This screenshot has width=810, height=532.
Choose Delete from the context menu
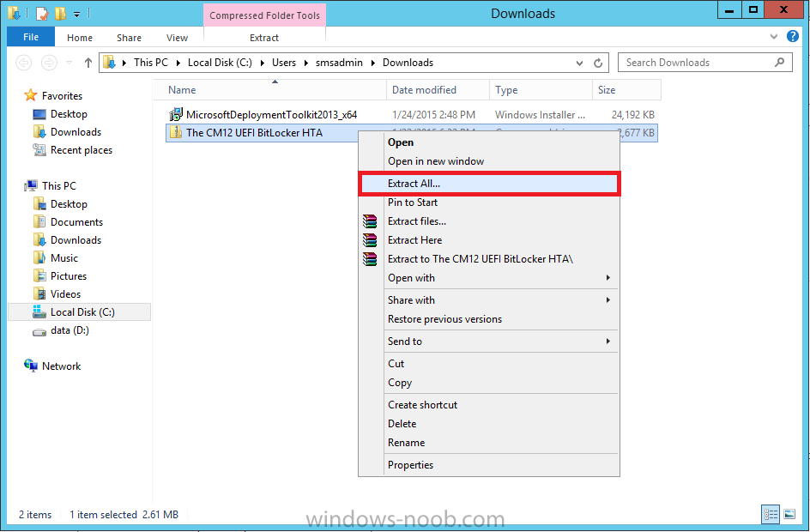click(x=489, y=424)
